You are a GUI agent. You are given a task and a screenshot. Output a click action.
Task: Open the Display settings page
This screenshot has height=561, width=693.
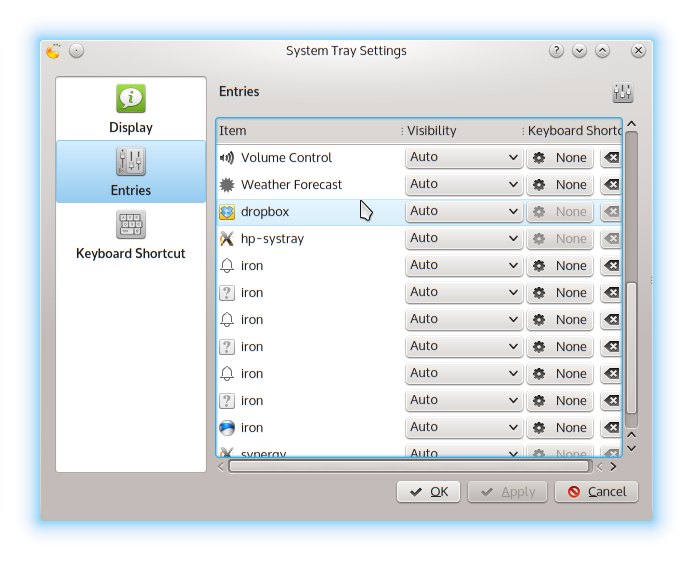tap(131, 109)
